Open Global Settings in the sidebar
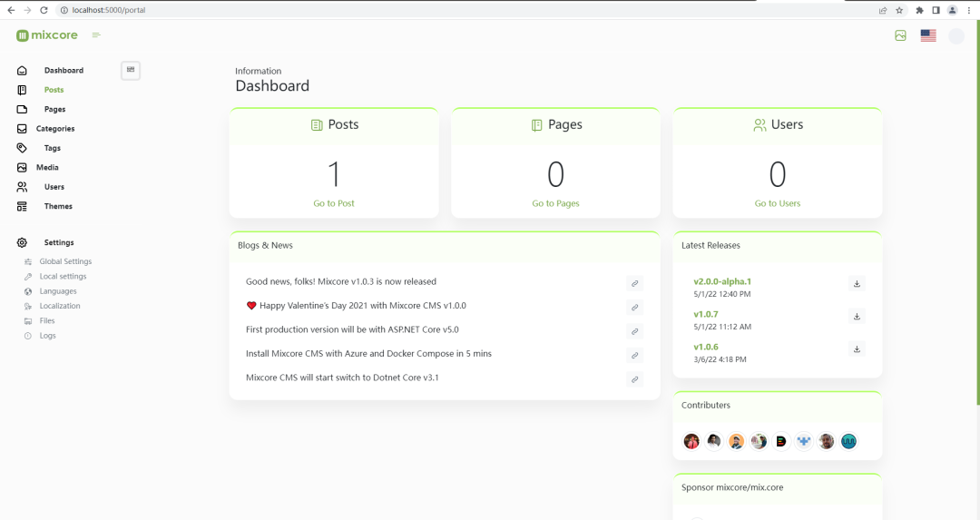The width and height of the screenshot is (980, 520). (x=65, y=261)
